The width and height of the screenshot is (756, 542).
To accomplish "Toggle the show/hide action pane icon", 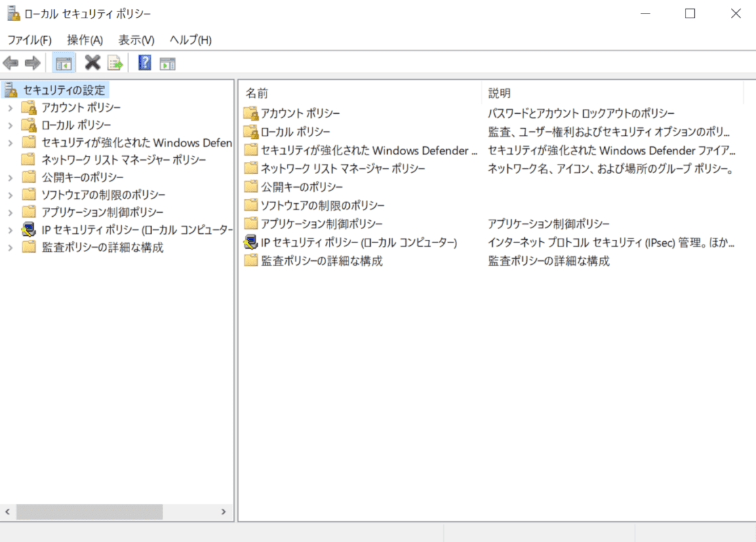I will [x=167, y=64].
